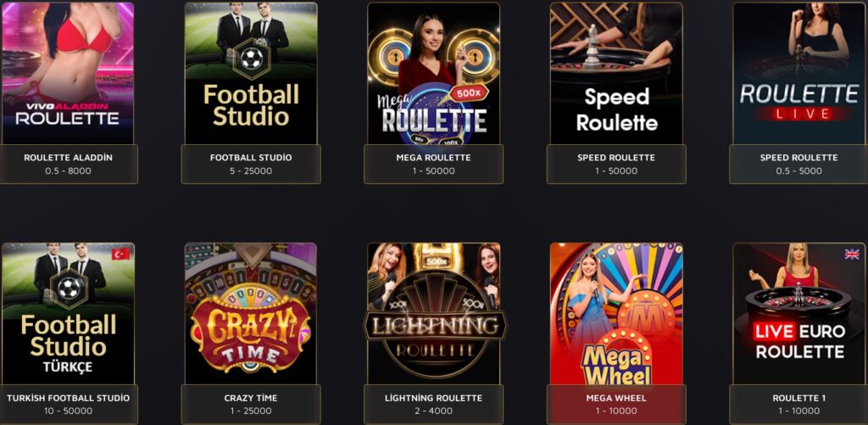Select the CRAZY TİME 1 - 25000 label

click(x=251, y=405)
